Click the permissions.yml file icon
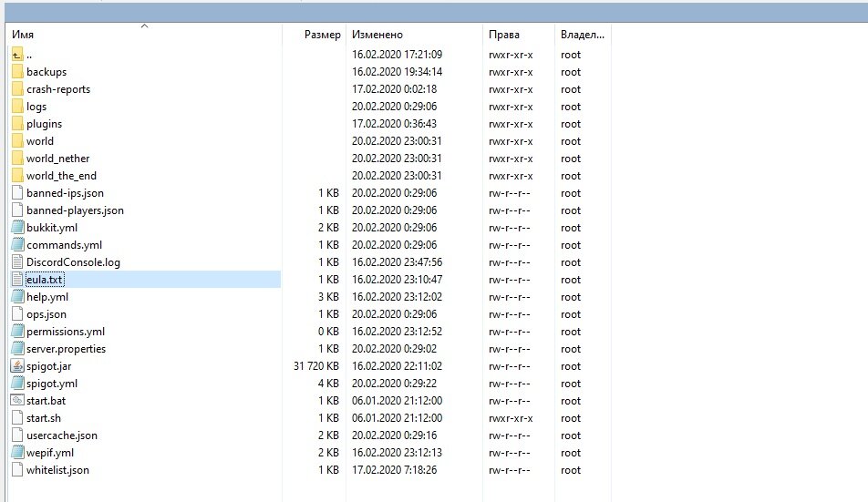868x502 pixels. click(x=17, y=332)
